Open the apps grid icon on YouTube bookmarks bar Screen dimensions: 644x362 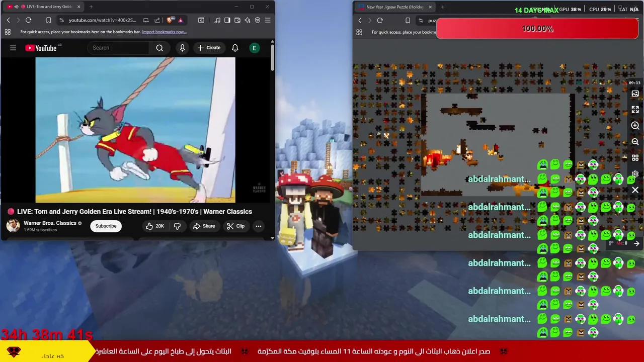(x=8, y=32)
